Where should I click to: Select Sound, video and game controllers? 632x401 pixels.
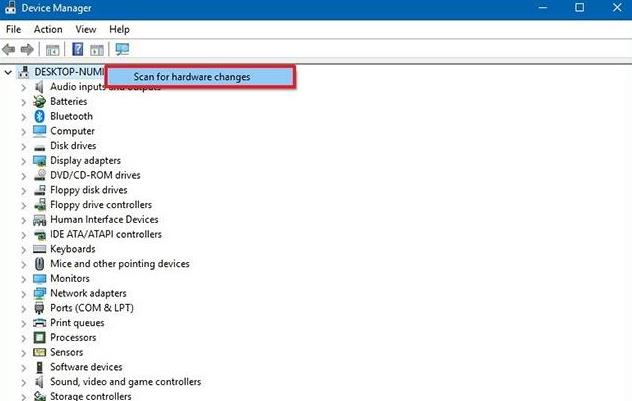tap(125, 382)
